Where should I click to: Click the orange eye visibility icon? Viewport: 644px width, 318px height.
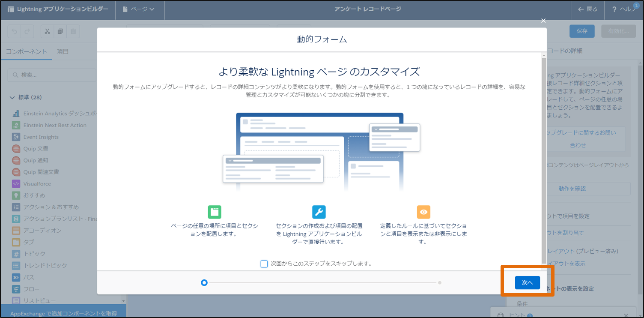pyautogui.click(x=423, y=212)
